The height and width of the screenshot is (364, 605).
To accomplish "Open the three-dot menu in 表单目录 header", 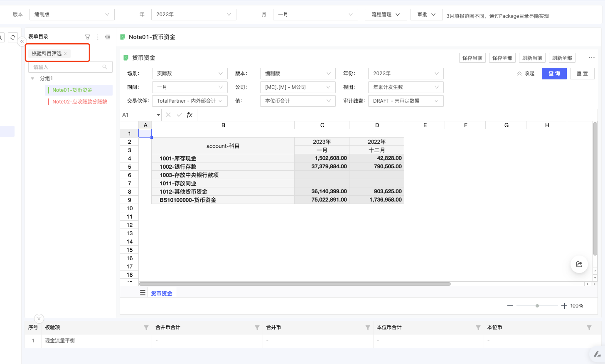I will (x=98, y=37).
